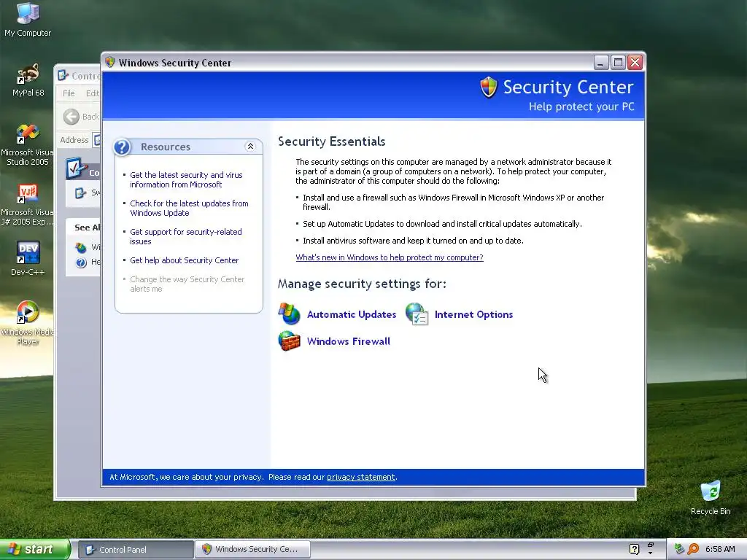Click Control Panel title bar icon
This screenshot has width=747, height=560.
coord(63,75)
